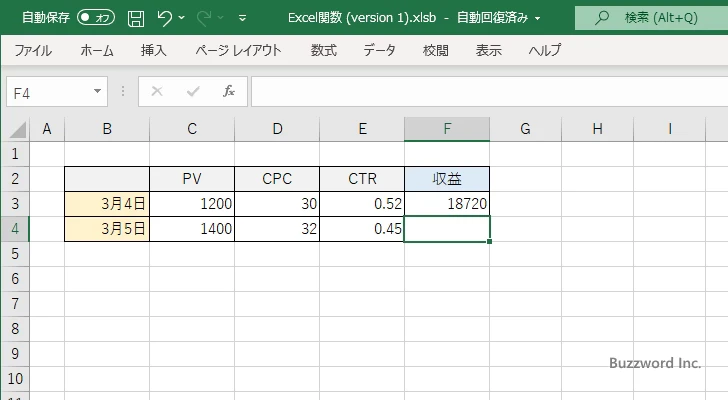Click the 3月4日 date cell

coord(107,204)
